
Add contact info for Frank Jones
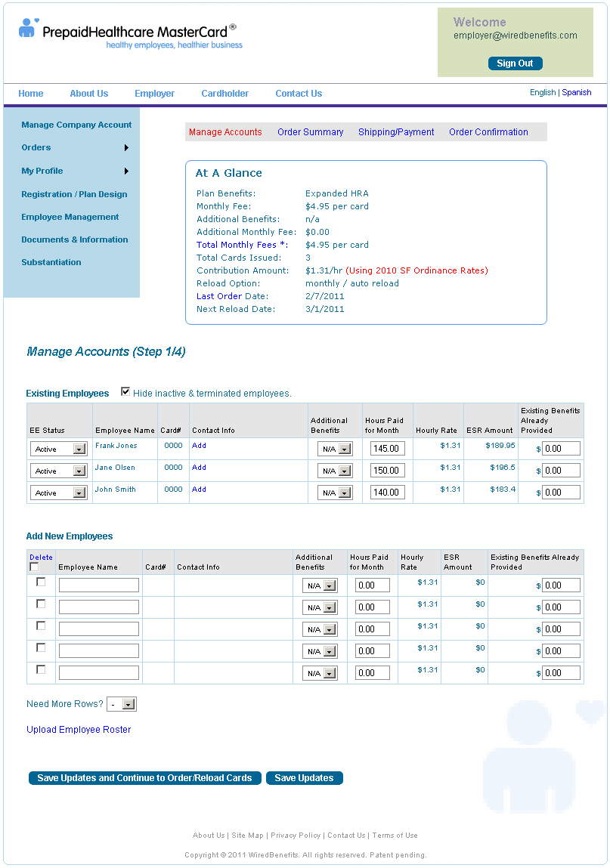(x=199, y=446)
